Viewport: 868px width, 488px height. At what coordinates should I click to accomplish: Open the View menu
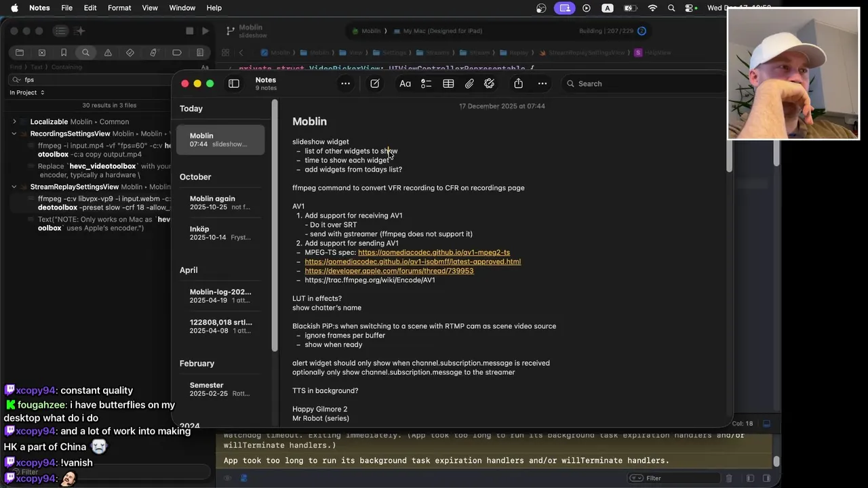150,7
